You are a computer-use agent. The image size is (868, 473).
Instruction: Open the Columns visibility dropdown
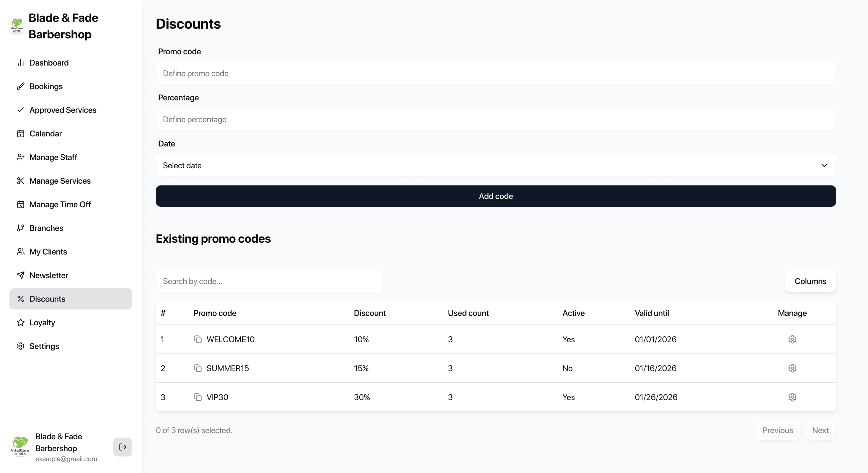click(x=810, y=281)
